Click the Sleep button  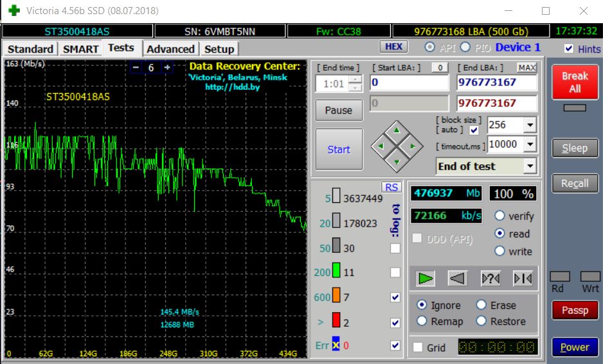click(575, 148)
